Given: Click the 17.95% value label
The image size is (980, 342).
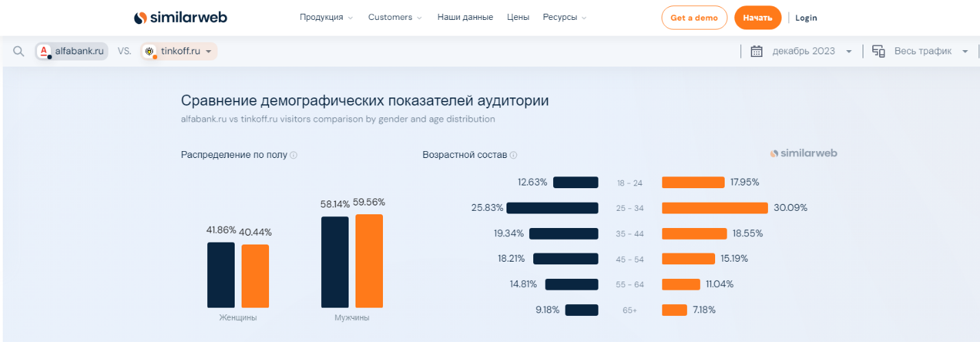Looking at the screenshot, I should (x=745, y=182).
